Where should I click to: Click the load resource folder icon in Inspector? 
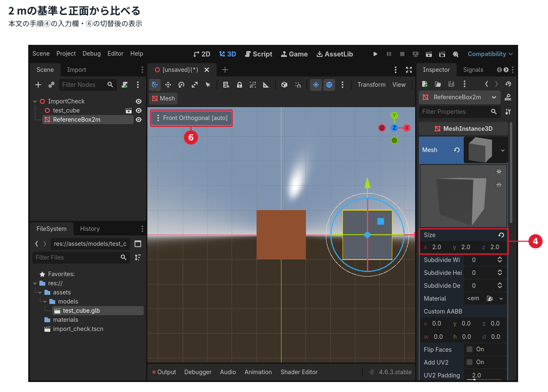pyautogui.click(x=438, y=84)
